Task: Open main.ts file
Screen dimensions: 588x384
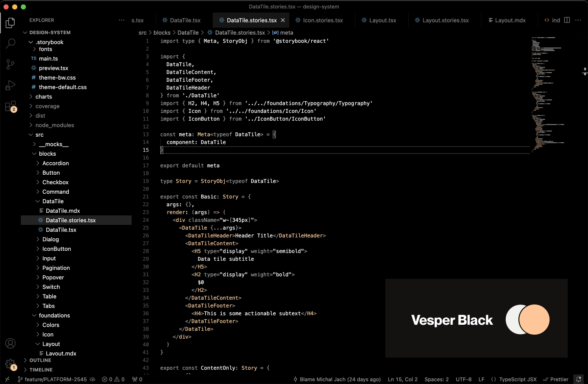Action: [x=76, y=58]
